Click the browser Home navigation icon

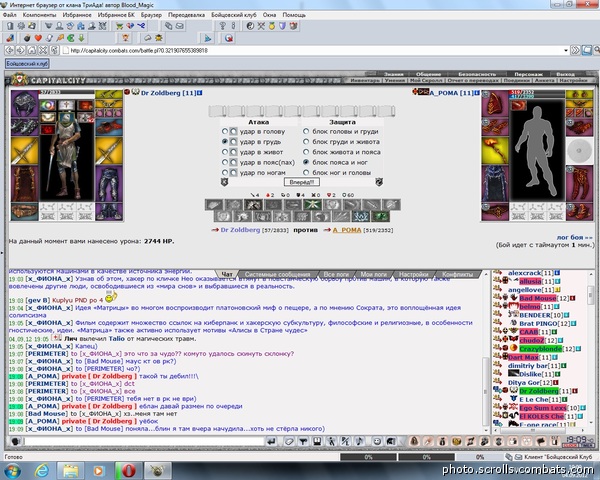coord(32,50)
